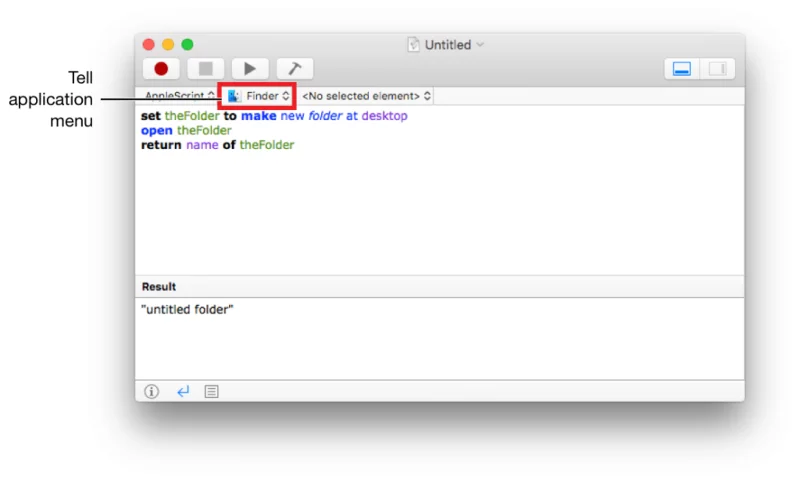The height and width of the screenshot is (482, 800).
Task: Click the Result pane header
Action: [x=439, y=287]
